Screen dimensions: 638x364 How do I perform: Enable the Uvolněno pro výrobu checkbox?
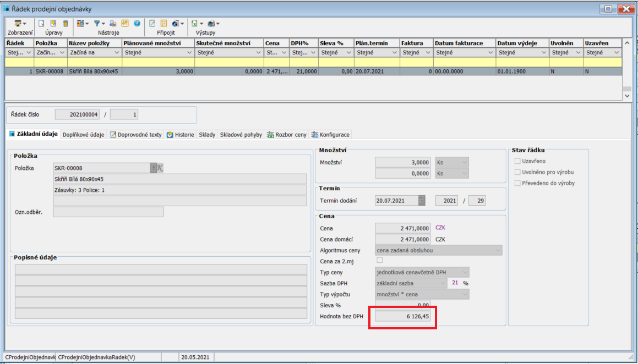[x=517, y=172]
